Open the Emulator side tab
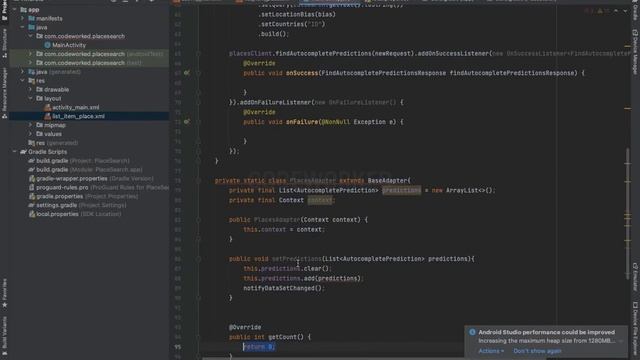Screen dimensions: 640x360 [635, 276]
